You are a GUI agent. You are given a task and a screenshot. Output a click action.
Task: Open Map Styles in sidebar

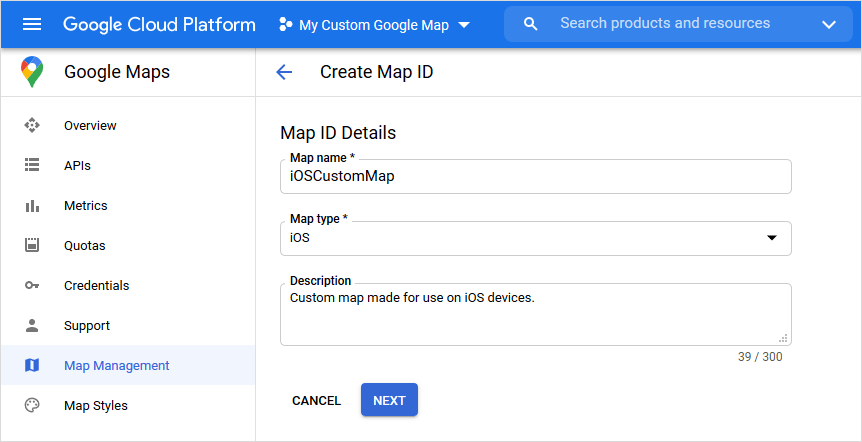(x=128, y=406)
